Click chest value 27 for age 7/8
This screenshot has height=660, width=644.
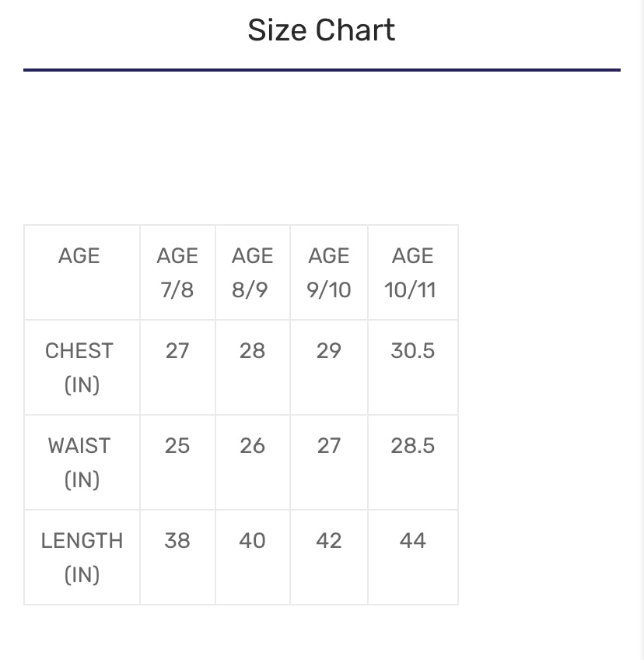(177, 351)
